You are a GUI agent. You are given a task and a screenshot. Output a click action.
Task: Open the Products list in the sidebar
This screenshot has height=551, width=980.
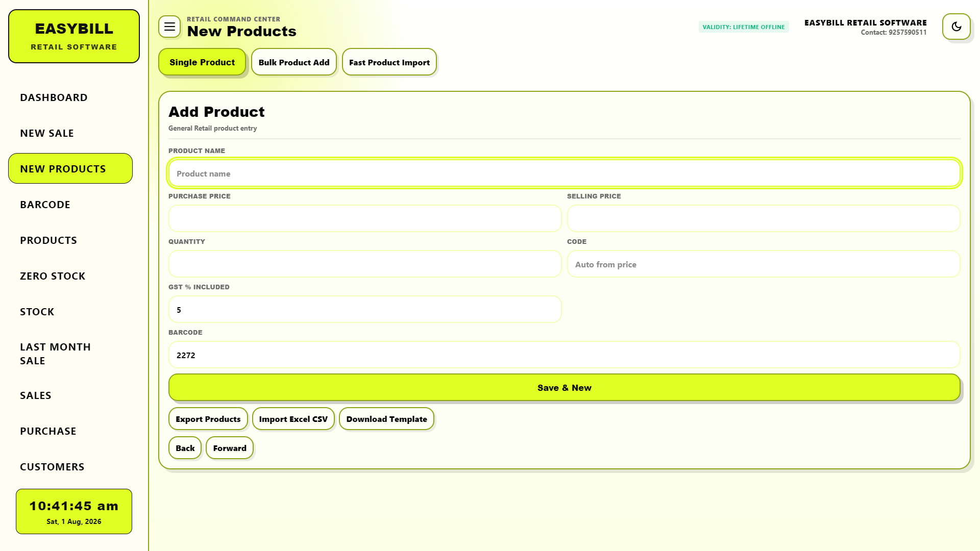(x=70, y=240)
